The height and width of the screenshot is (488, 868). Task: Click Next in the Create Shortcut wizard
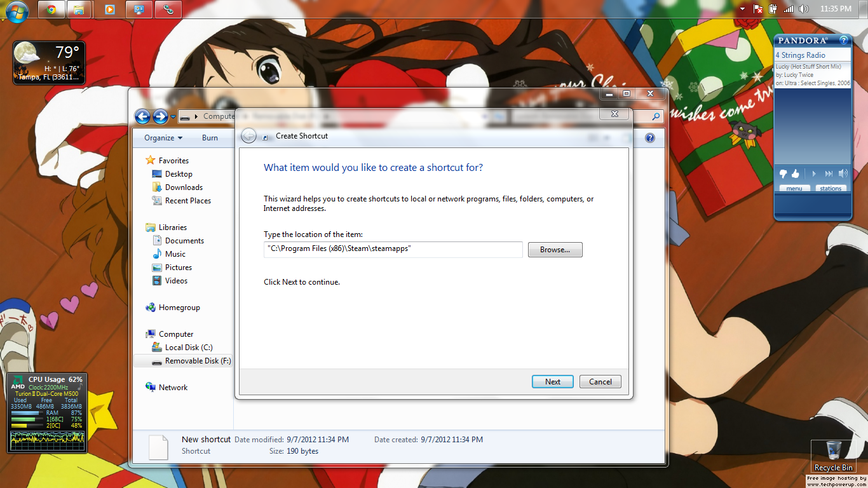pos(553,382)
